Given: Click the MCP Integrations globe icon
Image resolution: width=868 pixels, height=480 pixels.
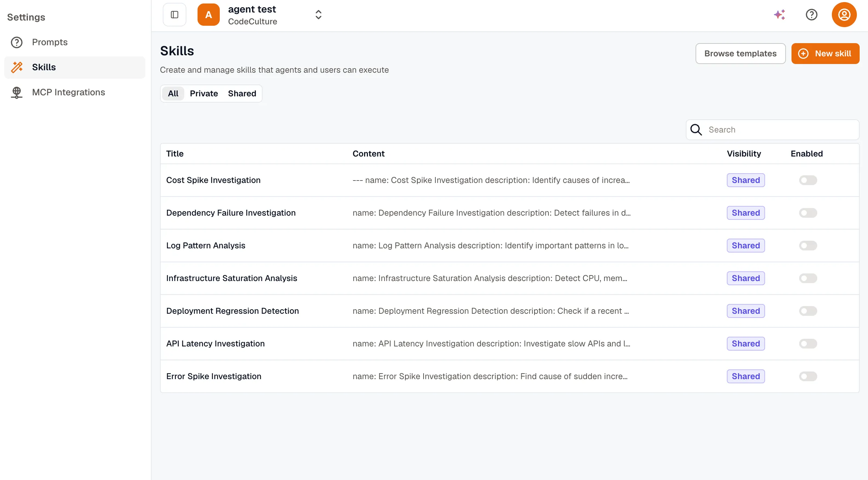Looking at the screenshot, I should click(x=17, y=92).
